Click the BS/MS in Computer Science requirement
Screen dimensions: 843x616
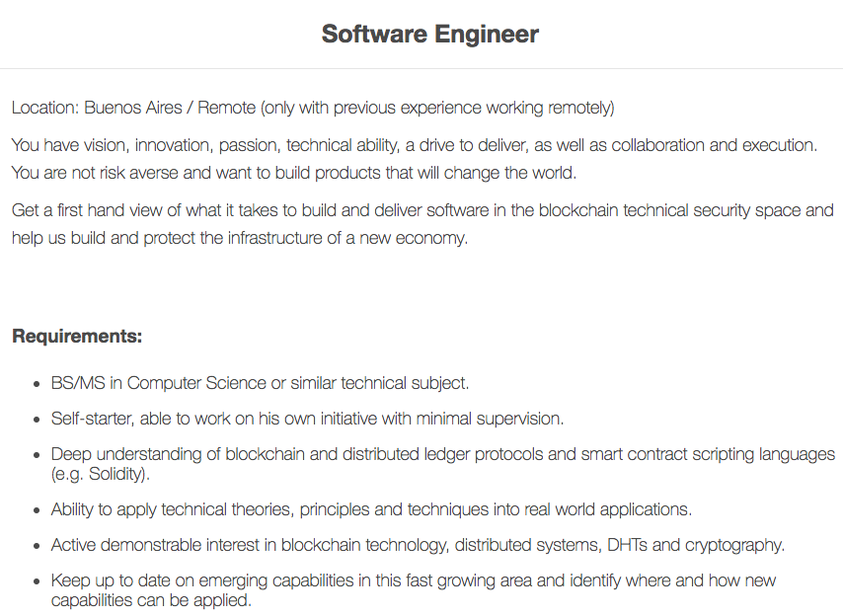[x=260, y=383]
